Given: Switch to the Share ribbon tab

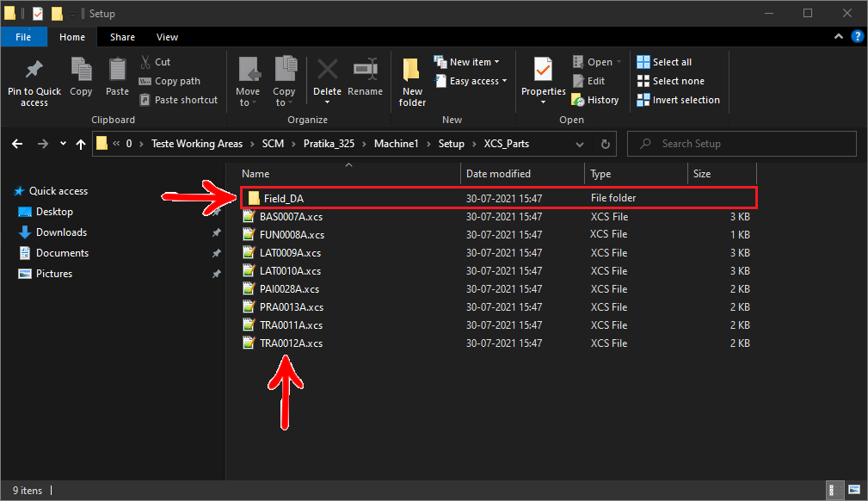Looking at the screenshot, I should click(122, 37).
